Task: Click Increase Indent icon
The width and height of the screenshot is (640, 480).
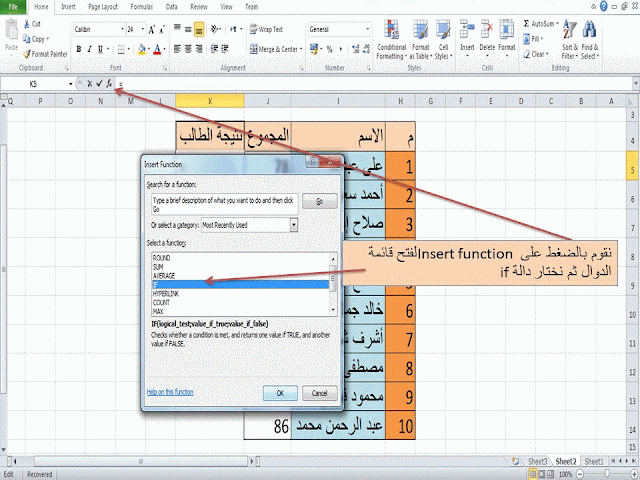Action: tap(225, 49)
